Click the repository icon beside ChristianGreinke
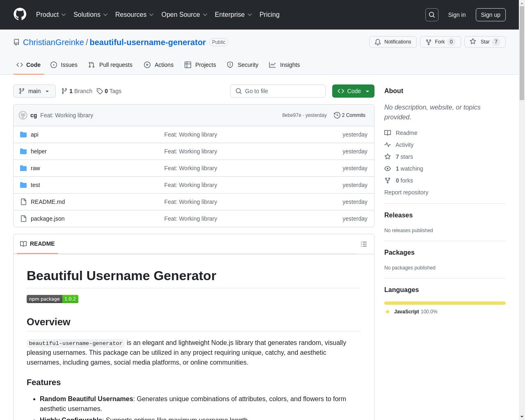The width and height of the screenshot is (525, 420). (x=16, y=42)
